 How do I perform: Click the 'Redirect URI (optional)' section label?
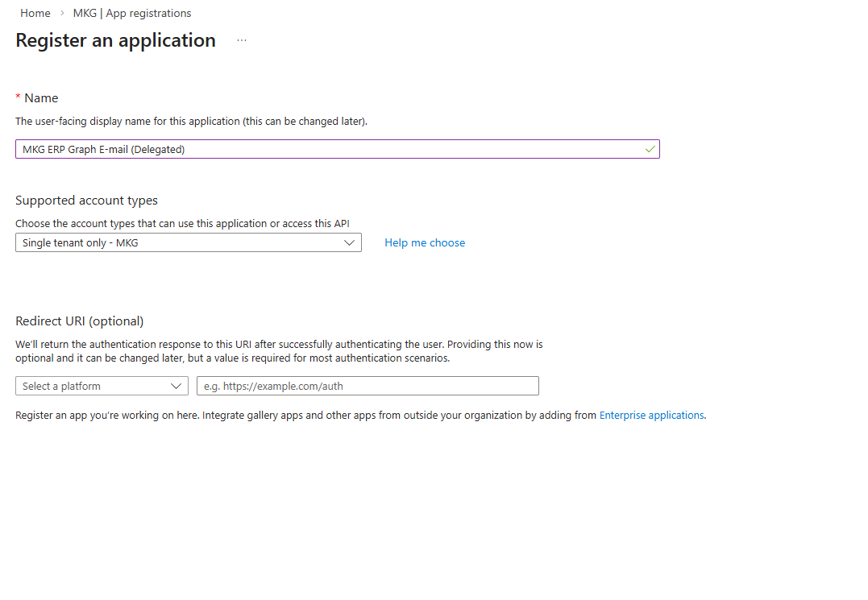[80, 321]
